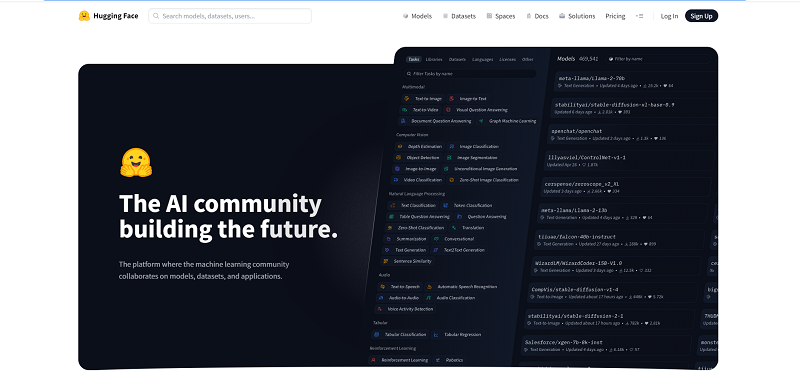
Task: Click the large hugging face emoji in hero
Action: pyautogui.click(x=136, y=163)
